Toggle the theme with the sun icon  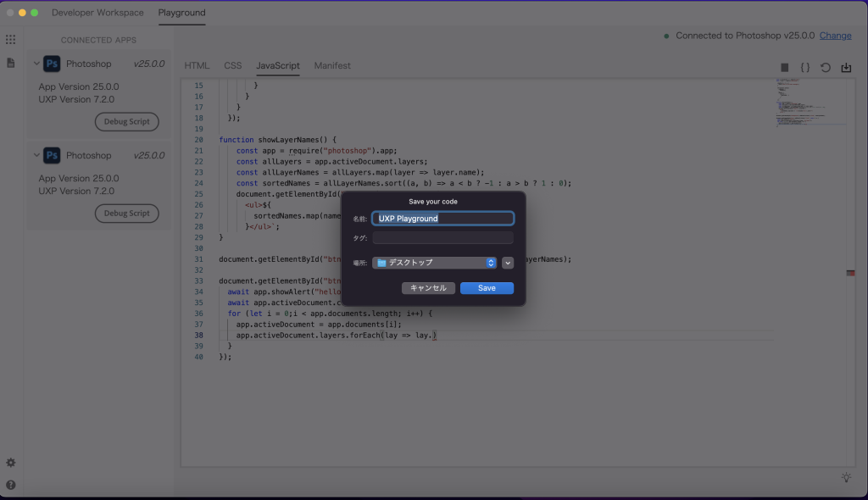tap(845, 477)
